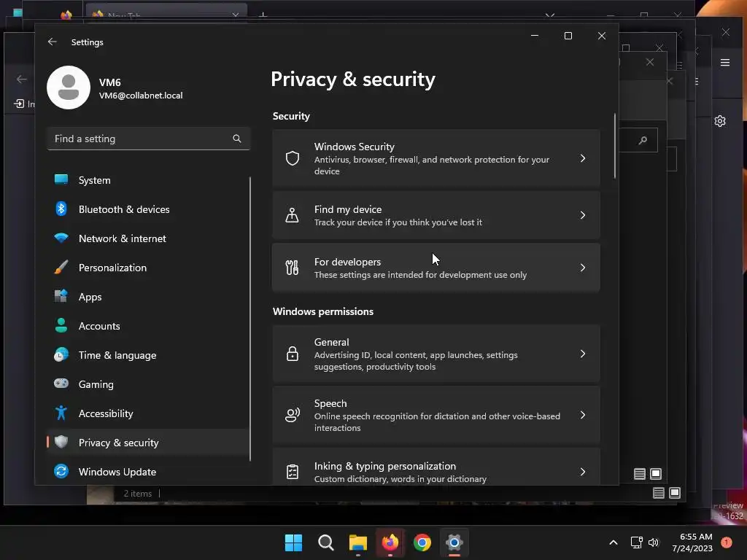Switch to Firefox from the taskbar
Screen dimensions: 747x560
390,542
